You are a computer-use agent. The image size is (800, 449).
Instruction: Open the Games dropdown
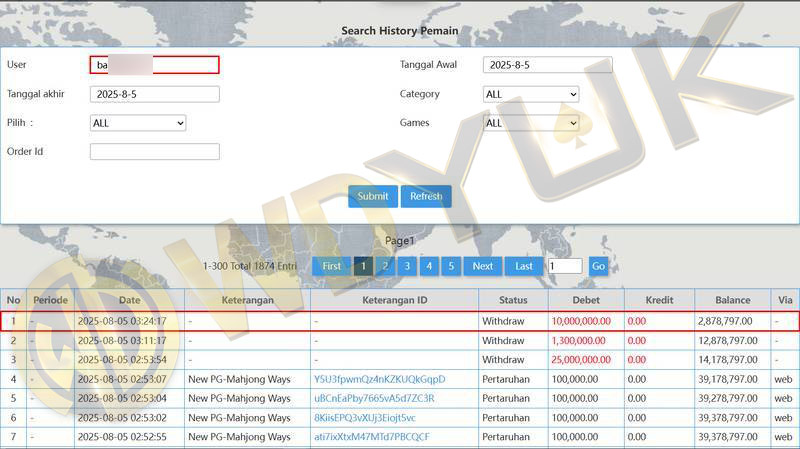click(531, 123)
